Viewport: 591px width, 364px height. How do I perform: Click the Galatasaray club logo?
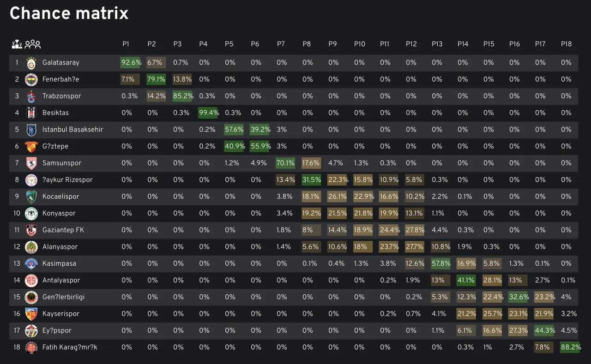point(31,63)
